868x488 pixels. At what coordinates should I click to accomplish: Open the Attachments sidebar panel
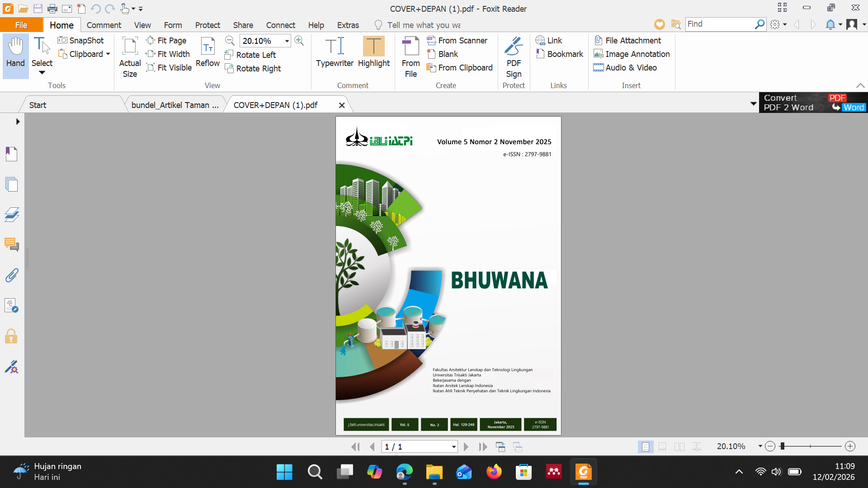pyautogui.click(x=11, y=275)
